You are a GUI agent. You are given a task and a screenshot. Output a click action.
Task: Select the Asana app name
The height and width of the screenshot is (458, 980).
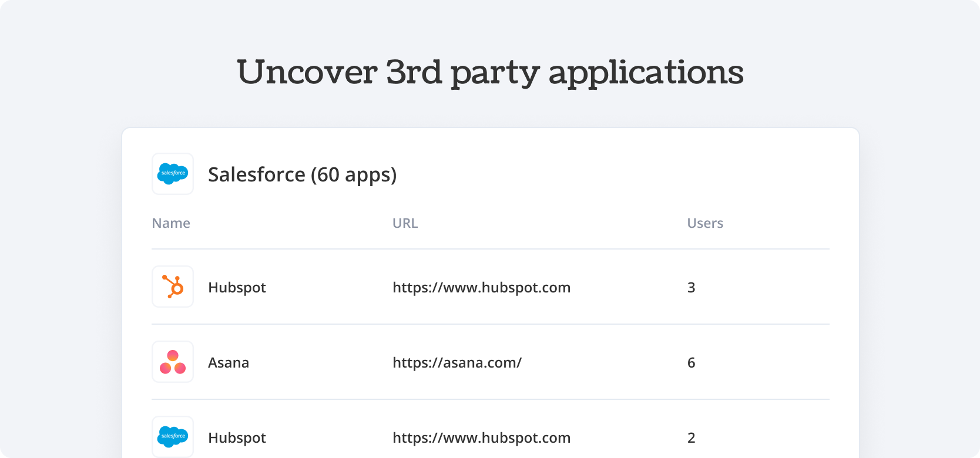[x=229, y=363]
